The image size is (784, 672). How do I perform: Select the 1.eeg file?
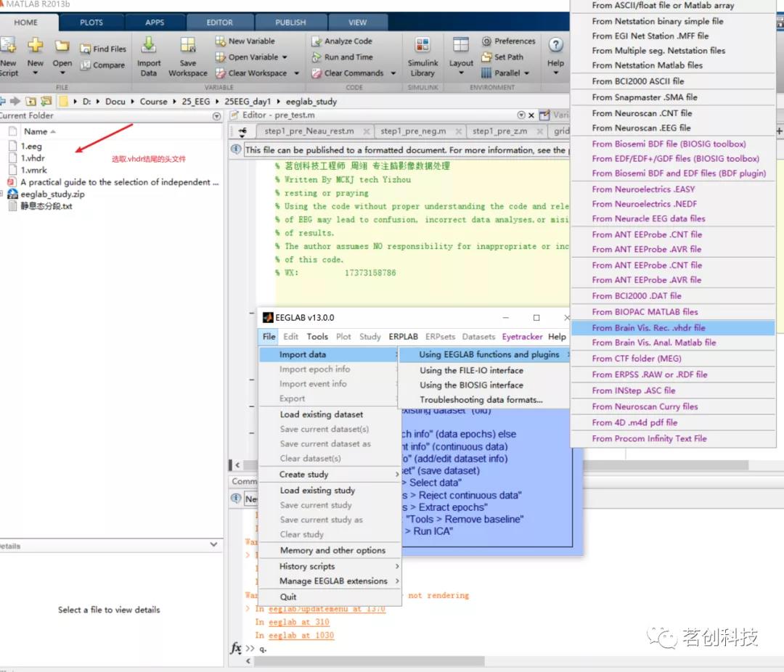tap(31, 146)
